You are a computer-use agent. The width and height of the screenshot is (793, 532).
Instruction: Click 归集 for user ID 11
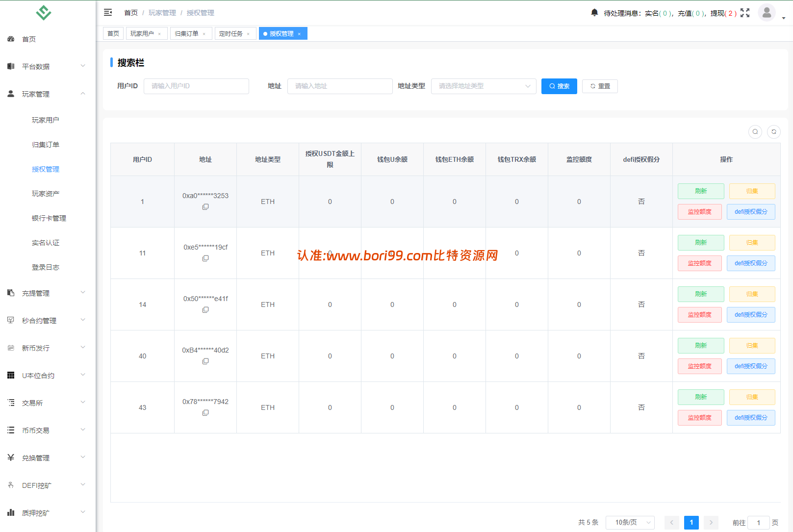click(752, 243)
